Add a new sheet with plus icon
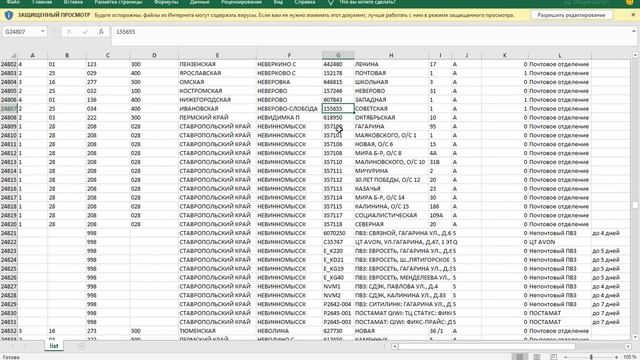This screenshot has width=640, height=360. tap(82, 346)
